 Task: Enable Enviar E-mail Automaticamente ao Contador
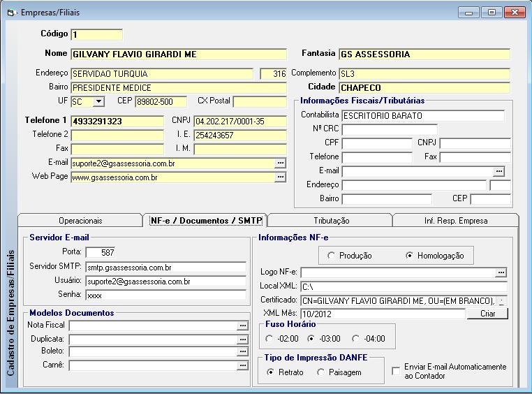click(x=397, y=371)
